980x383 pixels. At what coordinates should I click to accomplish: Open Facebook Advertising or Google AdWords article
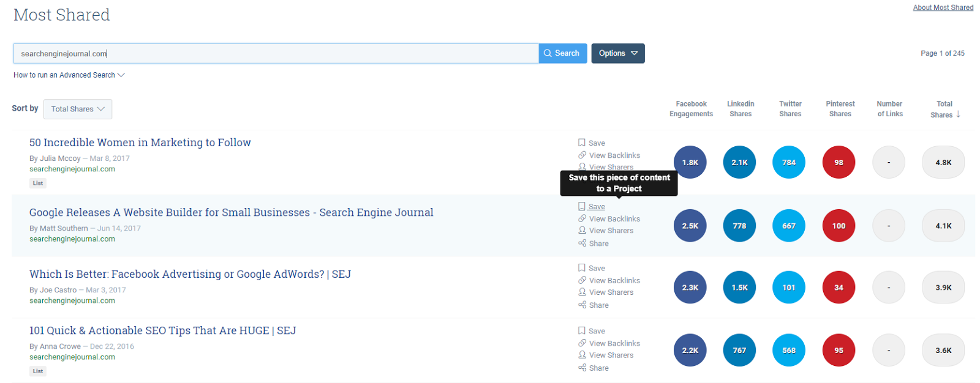[x=190, y=274]
